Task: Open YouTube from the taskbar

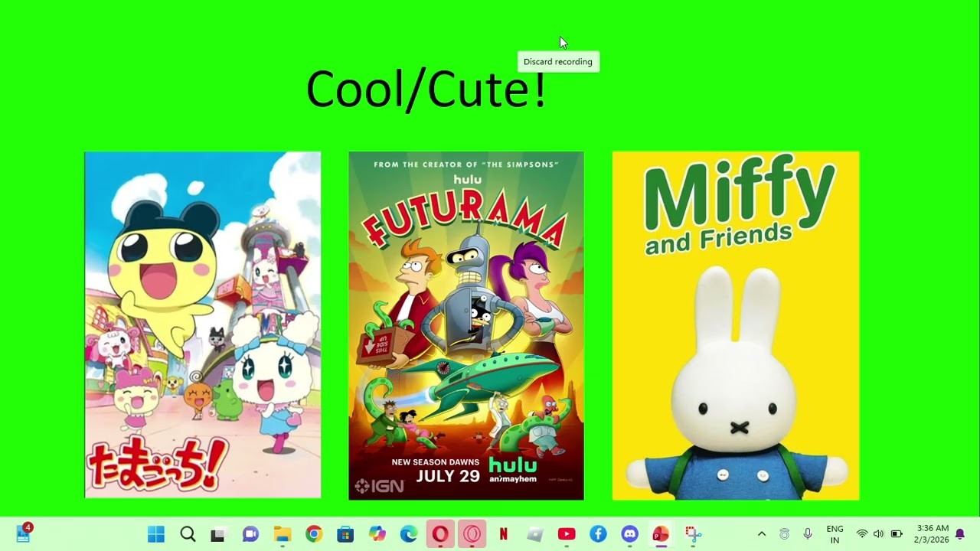Action: pos(567,534)
